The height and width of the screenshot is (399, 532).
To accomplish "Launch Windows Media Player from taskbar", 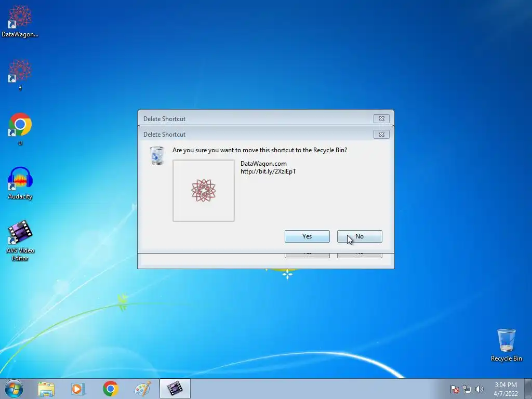I will 78,389.
